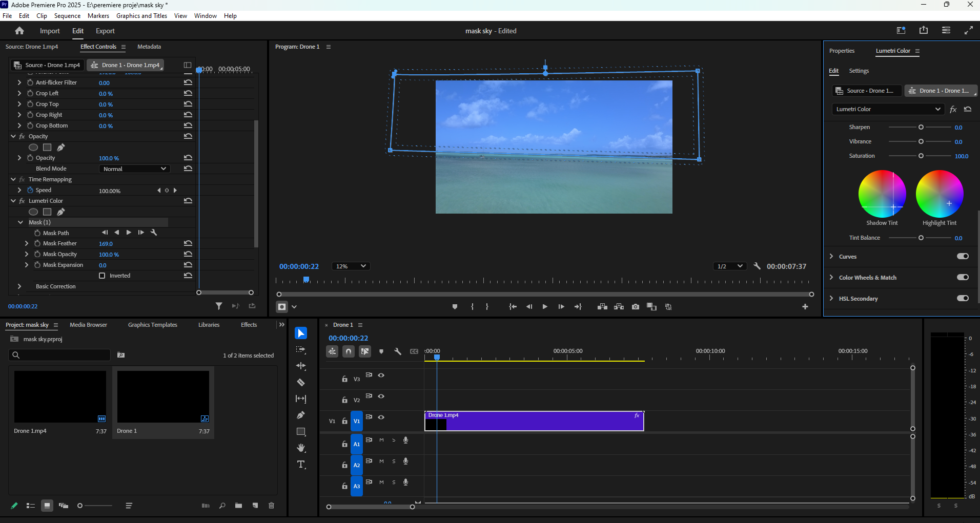Open Program monitor settings wrench

[757, 266]
